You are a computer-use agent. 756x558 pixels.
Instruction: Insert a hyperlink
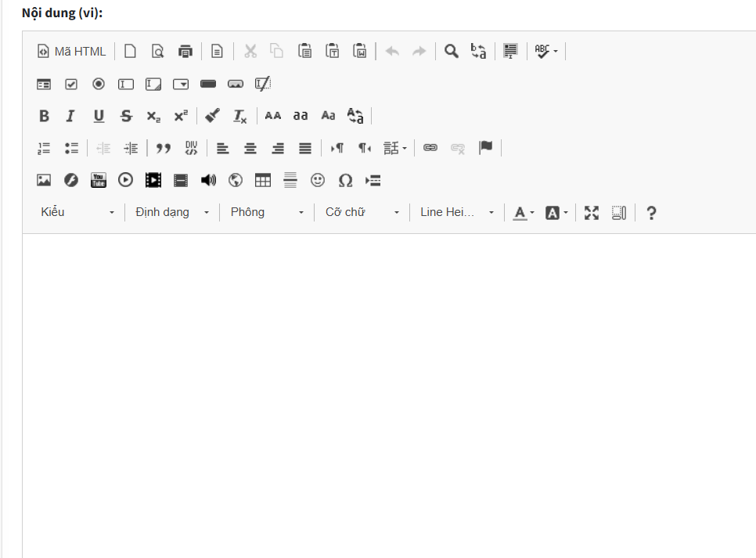coord(430,148)
